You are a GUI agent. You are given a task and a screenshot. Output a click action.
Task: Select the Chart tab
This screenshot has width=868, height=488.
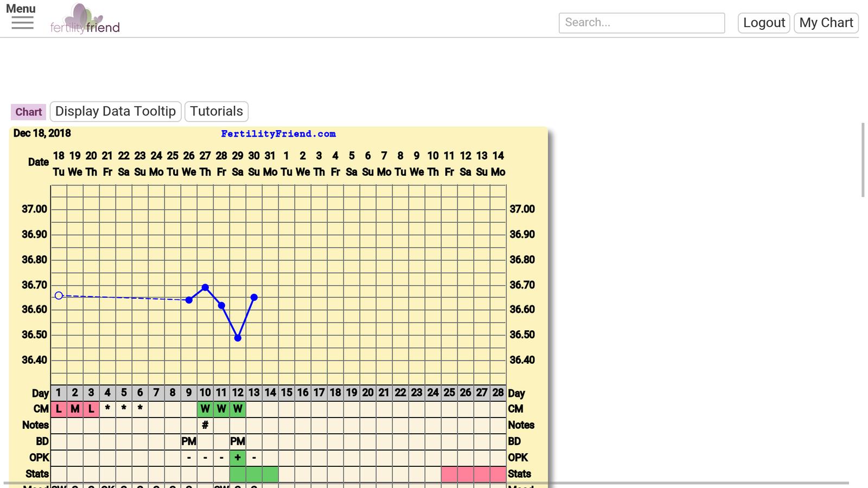(28, 112)
